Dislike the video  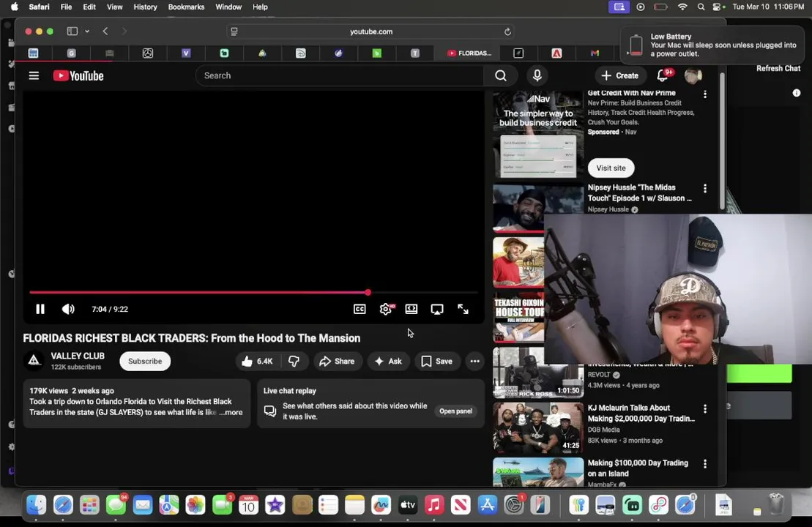(x=294, y=362)
